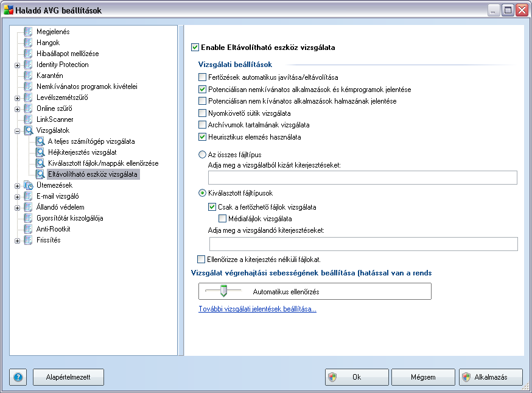Click the Hibaállapot mellőzése page icon
Image resolution: width=532 pixels, height=393 pixels.
(28, 54)
